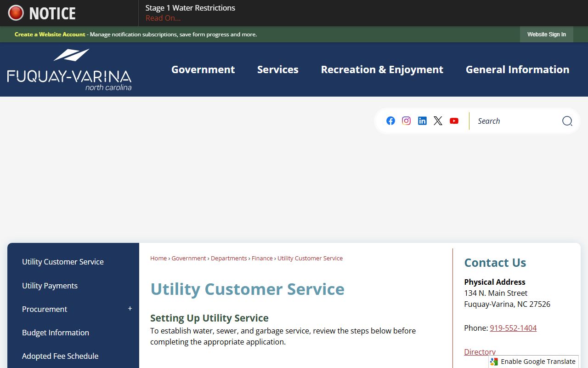Open the Recreation & Enjoyment menu

[x=382, y=69]
